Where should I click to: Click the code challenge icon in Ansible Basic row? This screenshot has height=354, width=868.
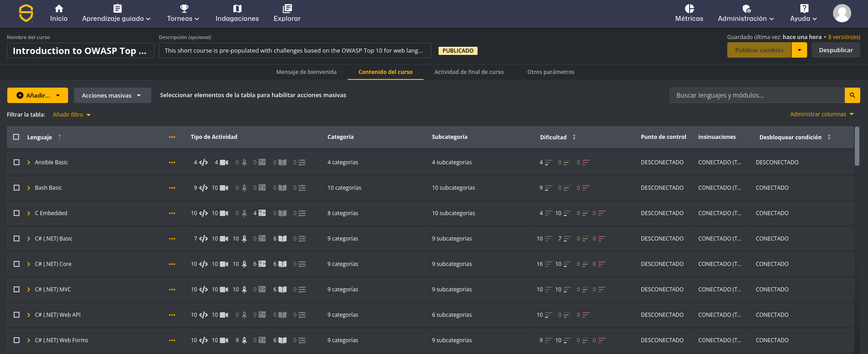tap(203, 162)
